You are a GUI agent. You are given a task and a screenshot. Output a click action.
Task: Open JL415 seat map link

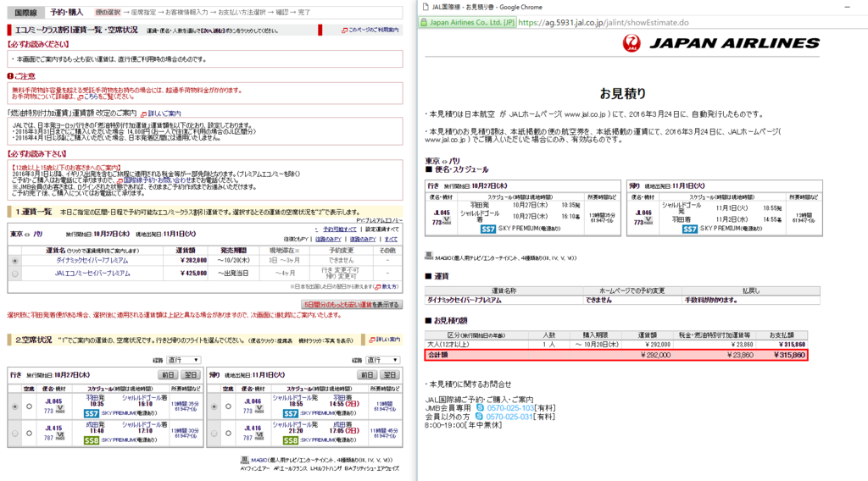tap(54, 428)
